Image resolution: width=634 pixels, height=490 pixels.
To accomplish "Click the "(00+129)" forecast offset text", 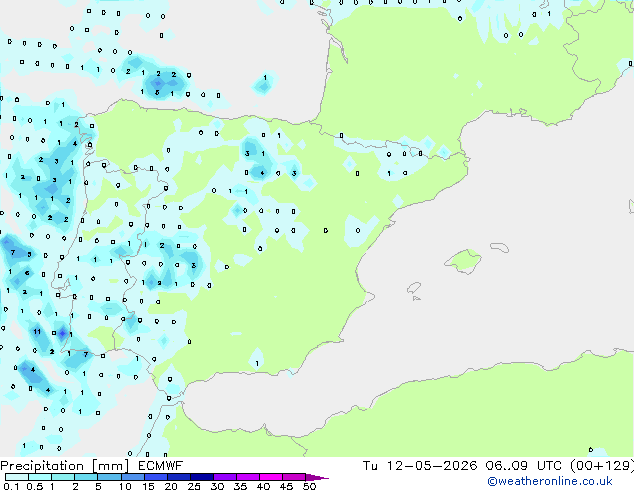I will 602,466.
